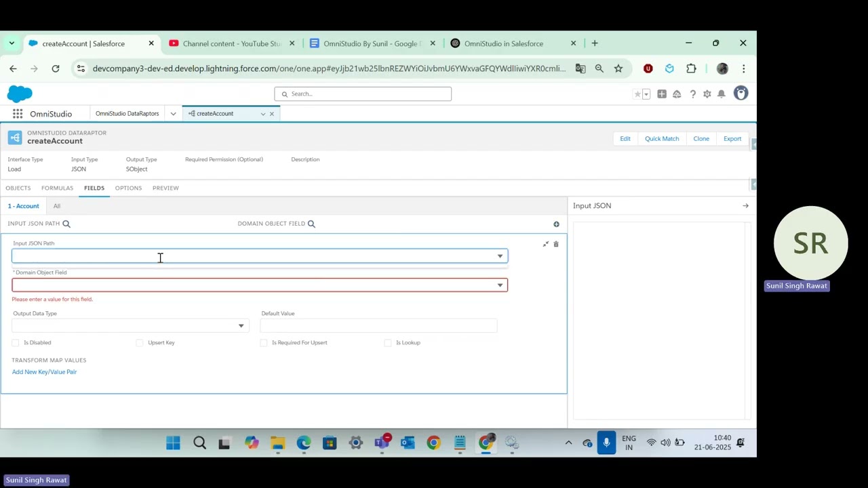Click the Quick Match button

(662, 139)
